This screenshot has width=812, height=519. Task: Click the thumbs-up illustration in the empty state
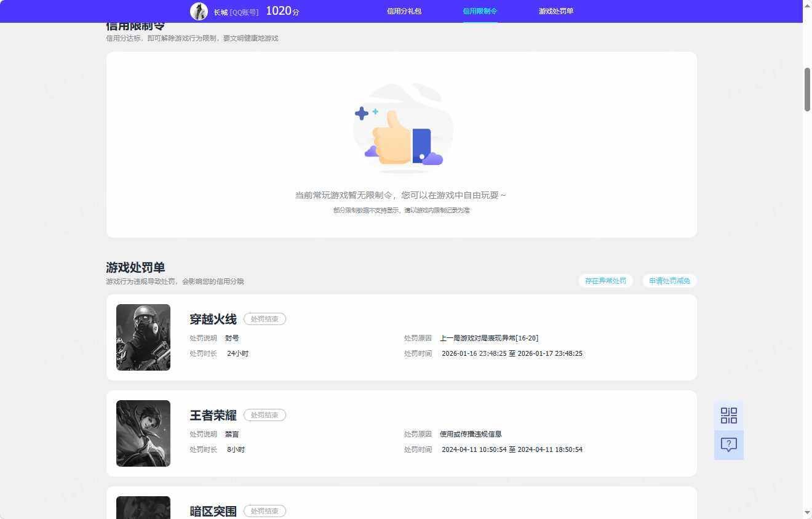pos(403,128)
